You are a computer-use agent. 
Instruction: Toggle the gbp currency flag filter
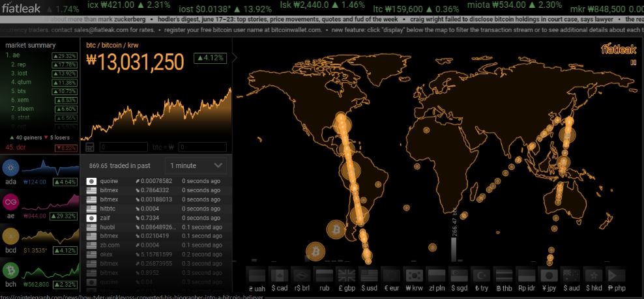[347, 275]
